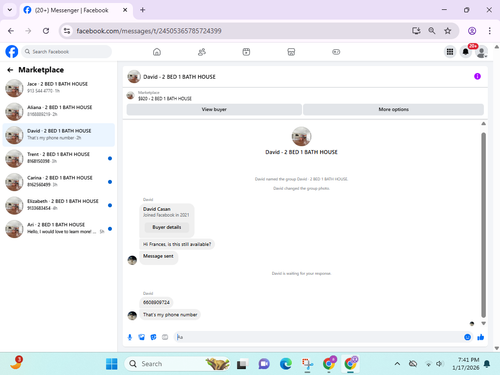This screenshot has width=500, height=375.
Task: Choose a sticker from the sticker icon
Action: [x=153, y=337]
